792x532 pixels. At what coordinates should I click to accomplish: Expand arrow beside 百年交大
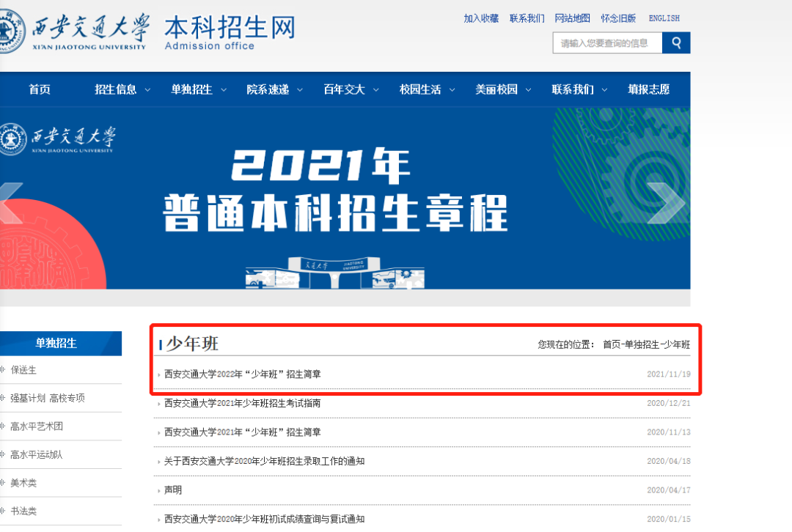click(x=375, y=90)
